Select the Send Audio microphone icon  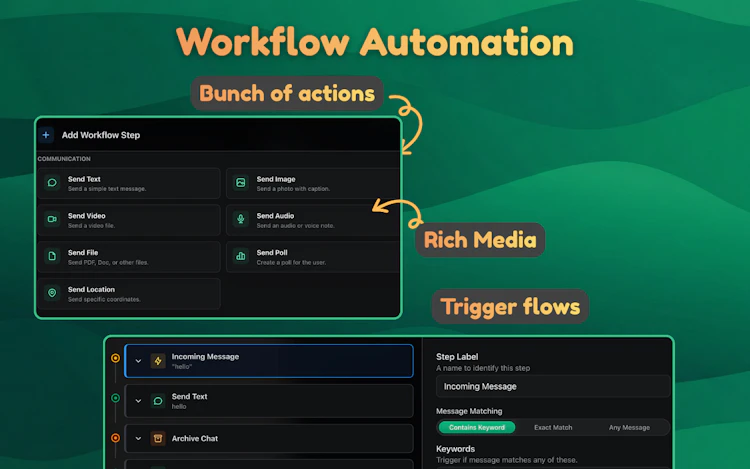click(241, 219)
